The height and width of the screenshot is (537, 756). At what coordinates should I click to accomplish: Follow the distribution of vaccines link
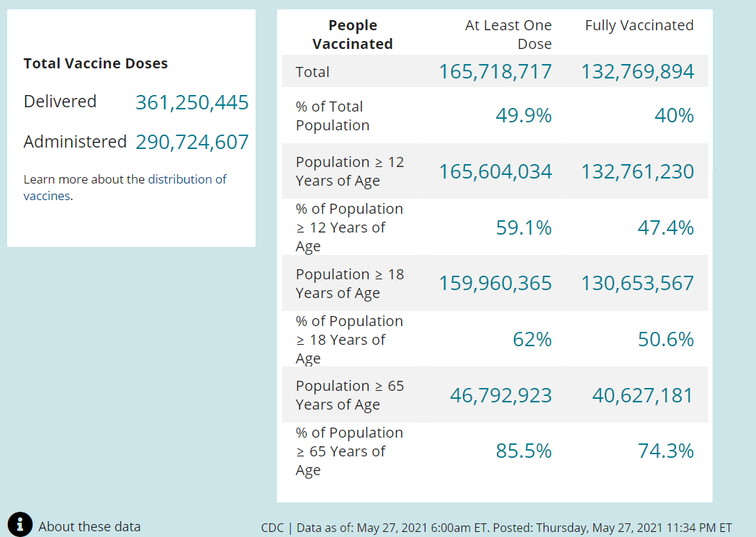pos(187,179)
